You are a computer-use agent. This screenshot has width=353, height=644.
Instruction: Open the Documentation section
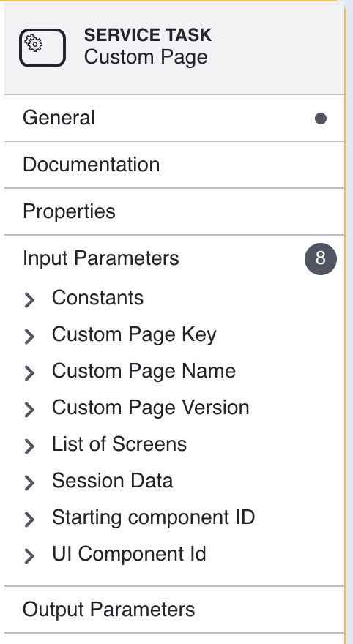point(174,165)
